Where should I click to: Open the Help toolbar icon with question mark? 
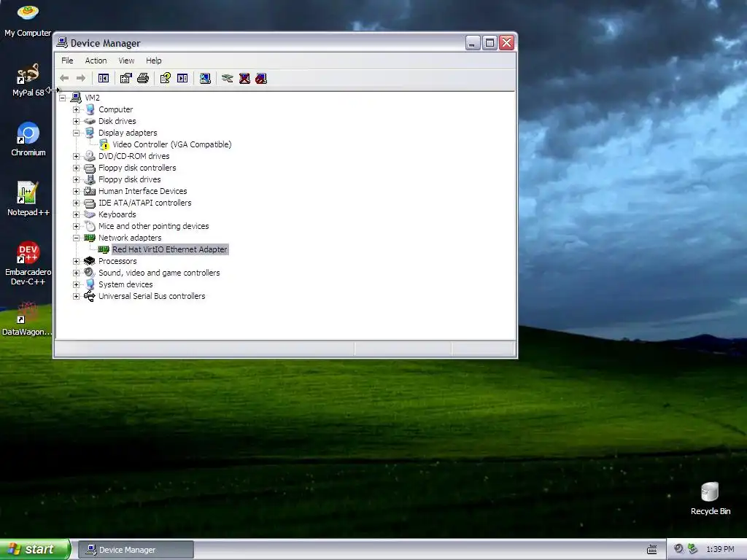166,78
